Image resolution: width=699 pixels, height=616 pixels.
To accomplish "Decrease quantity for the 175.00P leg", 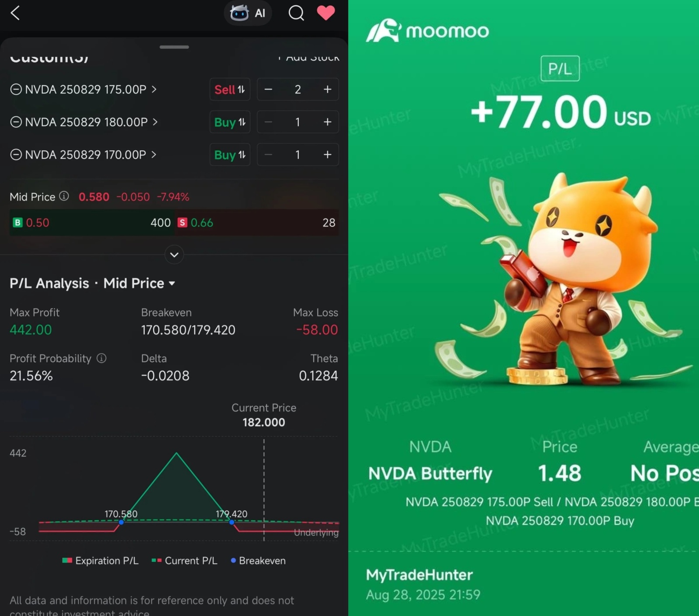I will point(268,90).
